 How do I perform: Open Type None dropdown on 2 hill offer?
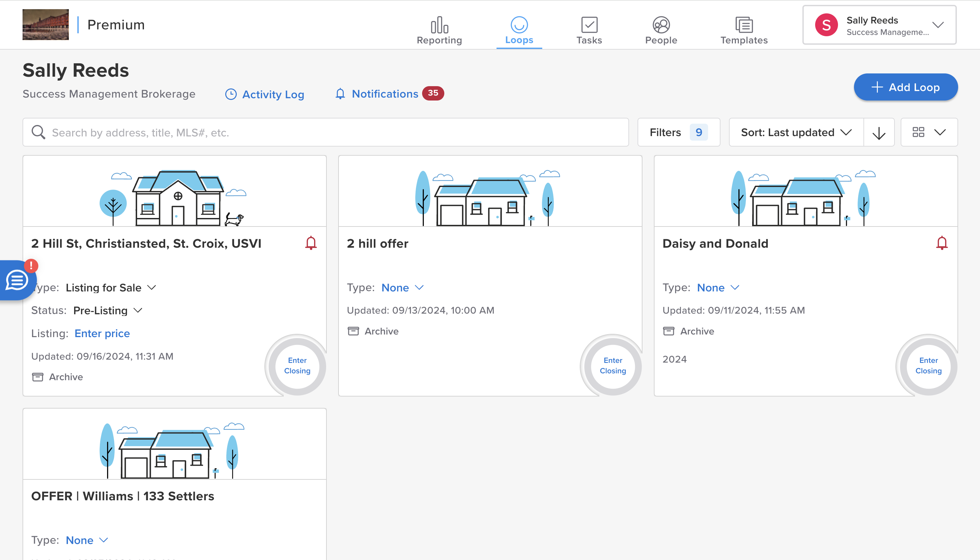point(402,288)
